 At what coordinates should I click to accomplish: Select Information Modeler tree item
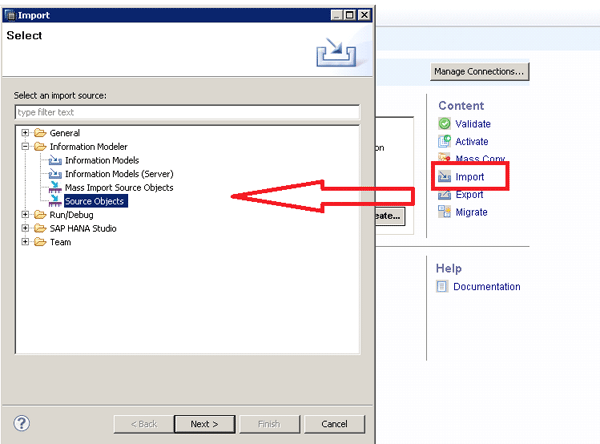tap(88, 147)
